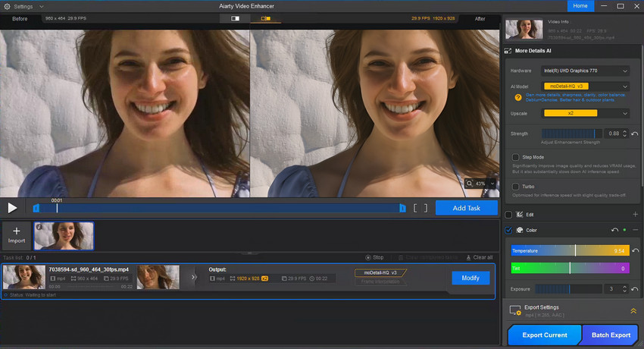Viewport: 644px width, 349px height.
Task: Click the task output preview thumbnail
Action: (x=158, y=277)
